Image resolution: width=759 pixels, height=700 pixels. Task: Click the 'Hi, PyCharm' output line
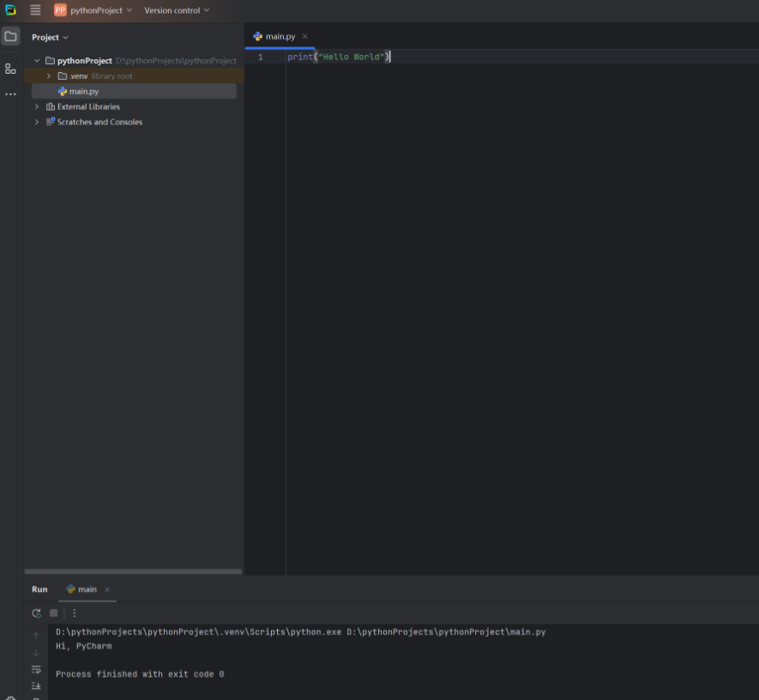84,646
